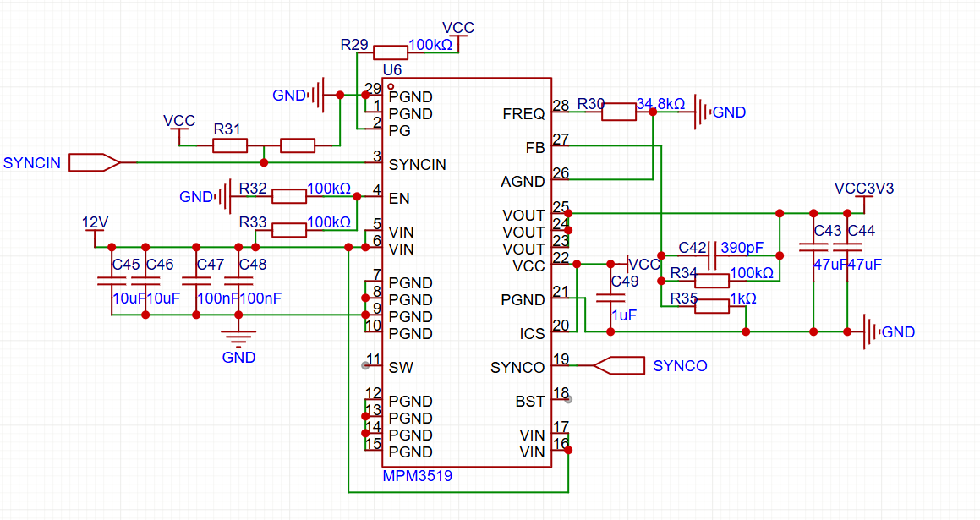Click the SW pin 11 endpoint

[x=365, y=365]
